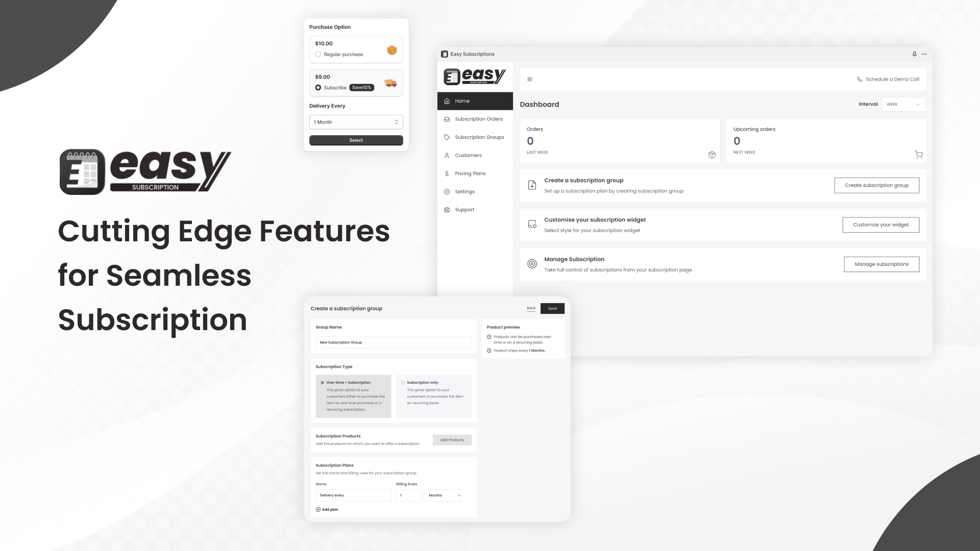The height and width of the screenshot is (551, 980).
Task: Click the notification bell icon
Action: coord(914,54)
